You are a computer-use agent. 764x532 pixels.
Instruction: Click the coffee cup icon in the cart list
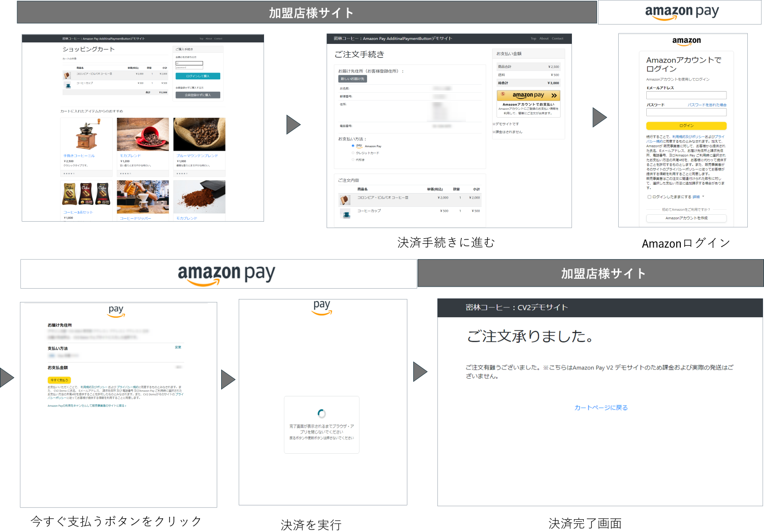click(67, 84)
